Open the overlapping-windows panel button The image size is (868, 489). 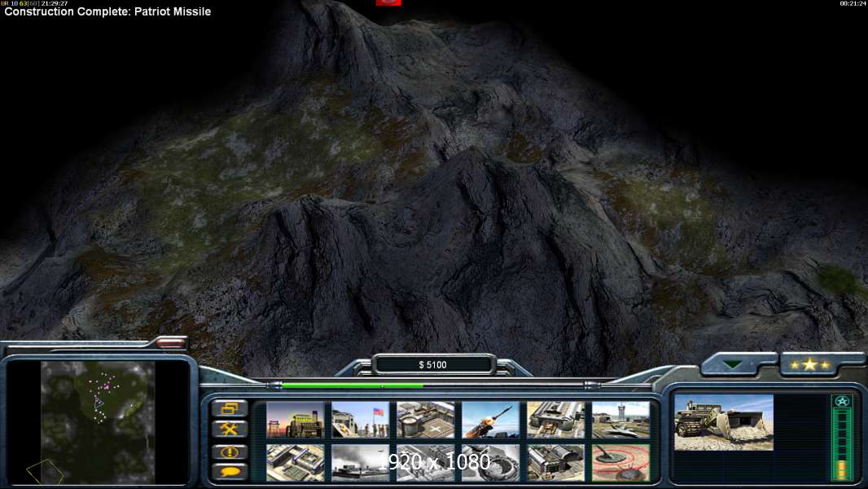point(229,408)
